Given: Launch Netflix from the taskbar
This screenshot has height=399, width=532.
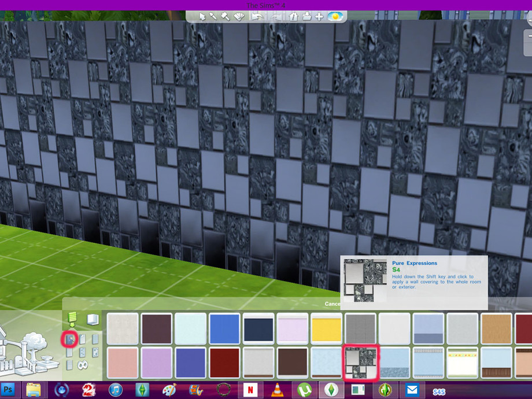Looking at the screenshot, I should (x=251, y=391).
